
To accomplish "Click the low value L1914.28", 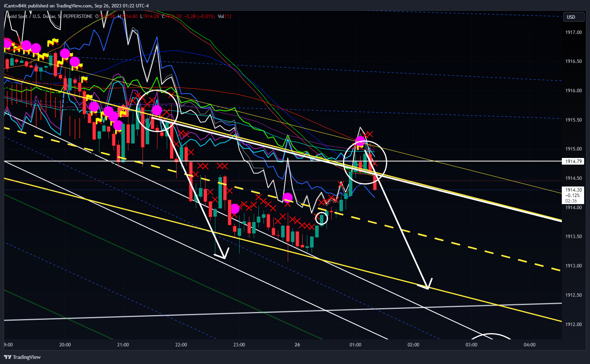I will 150,16.
